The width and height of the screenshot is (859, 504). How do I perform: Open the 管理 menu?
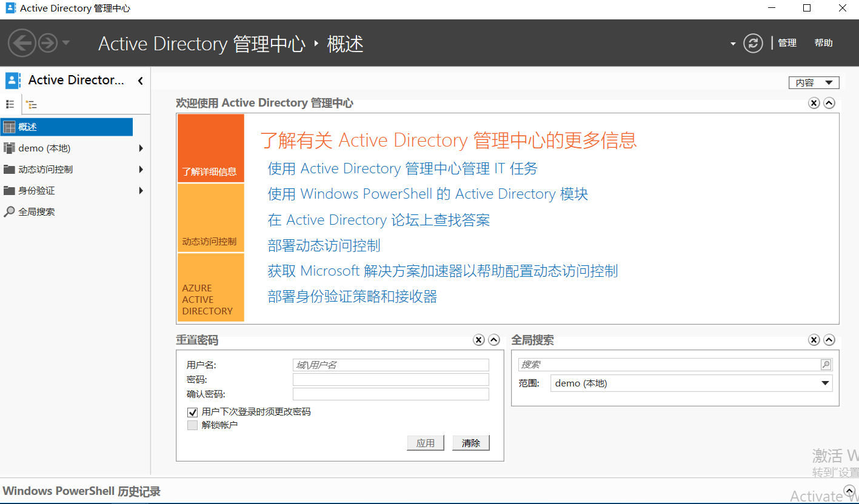coord(787,43)
